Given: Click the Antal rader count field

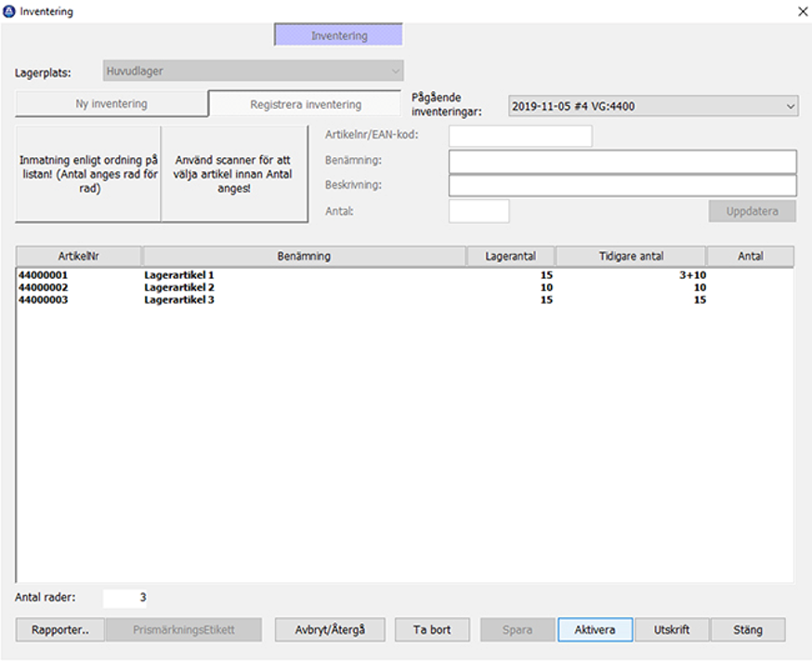Looking at the screenshot, I should (x=124, y=598).
